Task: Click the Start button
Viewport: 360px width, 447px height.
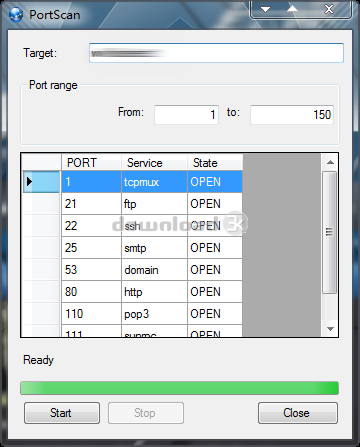Action: 62,413
